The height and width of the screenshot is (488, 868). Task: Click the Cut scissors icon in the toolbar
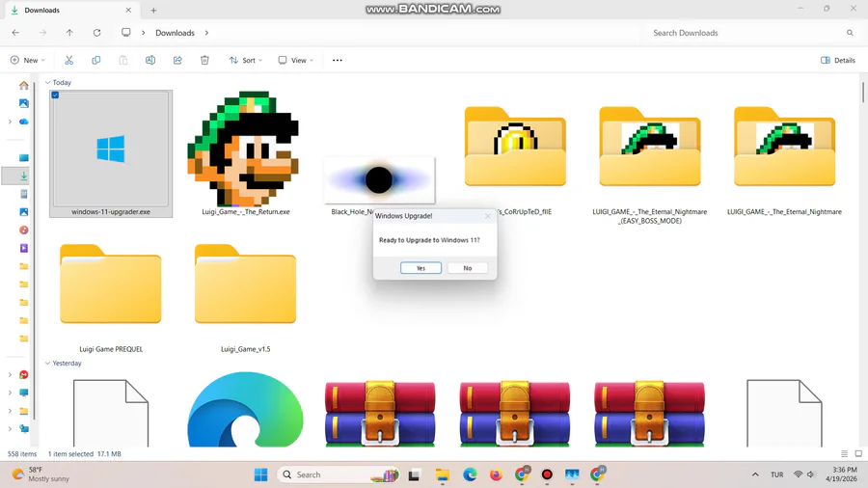[68, 60]
